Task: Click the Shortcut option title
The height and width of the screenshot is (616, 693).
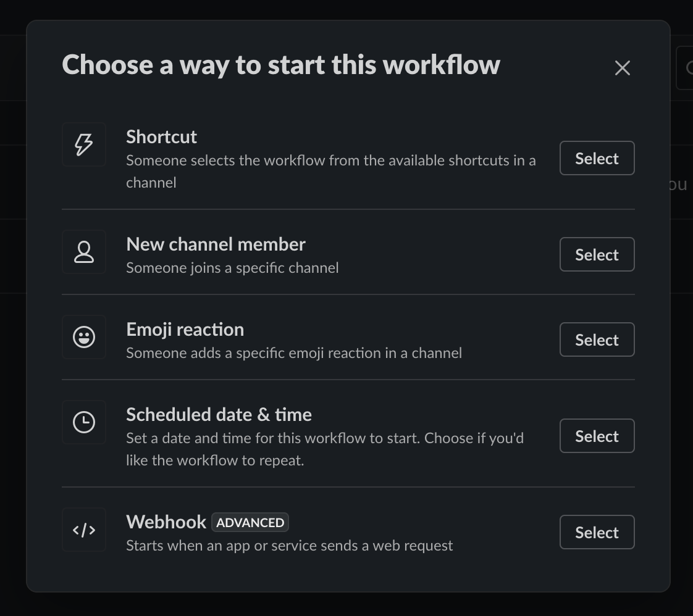Action: (161, 137)
